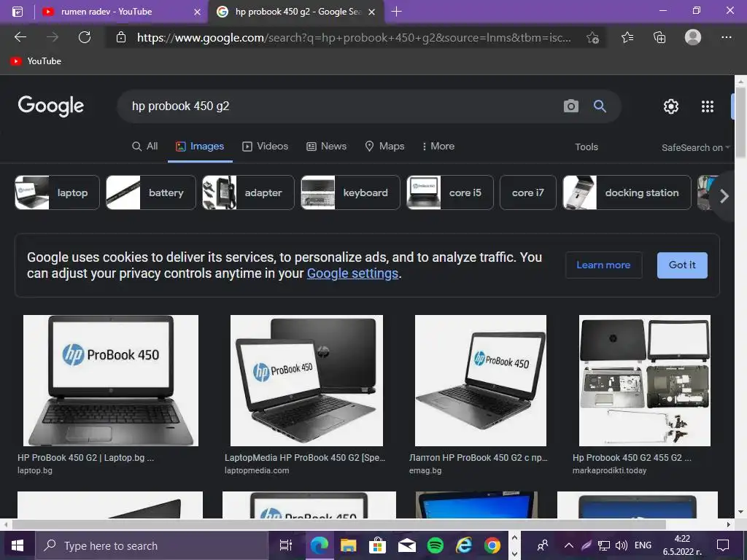Open the emag.bg ProBook image result
Viewport: 747px width, 560px height.
tap(480, 381)
